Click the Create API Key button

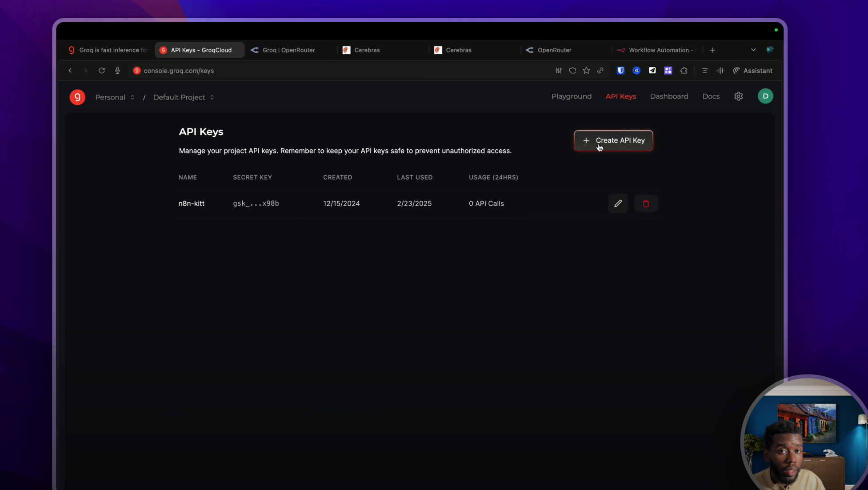pyautogui.click(x=613, y=140)
